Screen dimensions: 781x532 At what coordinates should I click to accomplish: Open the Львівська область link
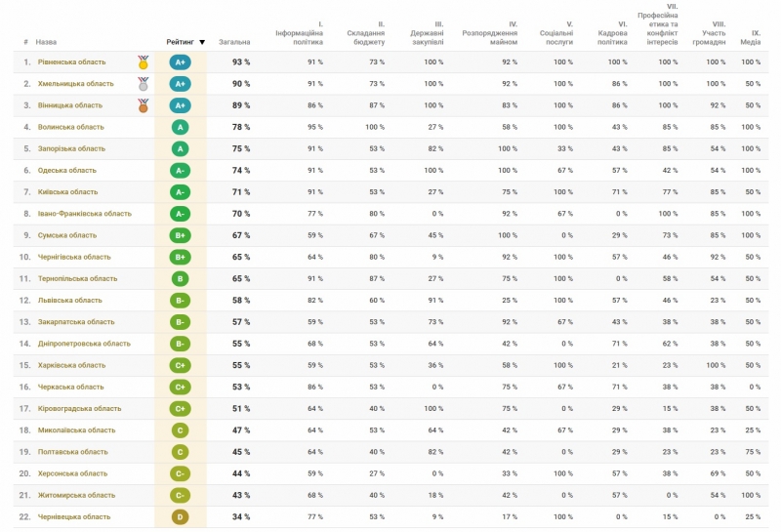(69, 301)
